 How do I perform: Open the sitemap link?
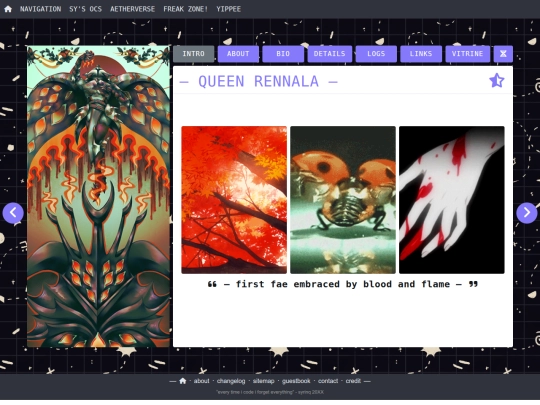263,381
